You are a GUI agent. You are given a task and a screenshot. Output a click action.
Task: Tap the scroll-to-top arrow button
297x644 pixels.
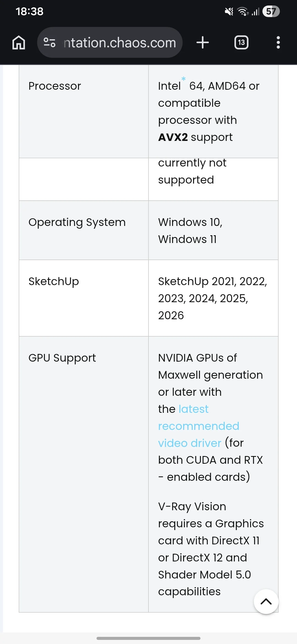pyautogui.click(x=266, y=602)
